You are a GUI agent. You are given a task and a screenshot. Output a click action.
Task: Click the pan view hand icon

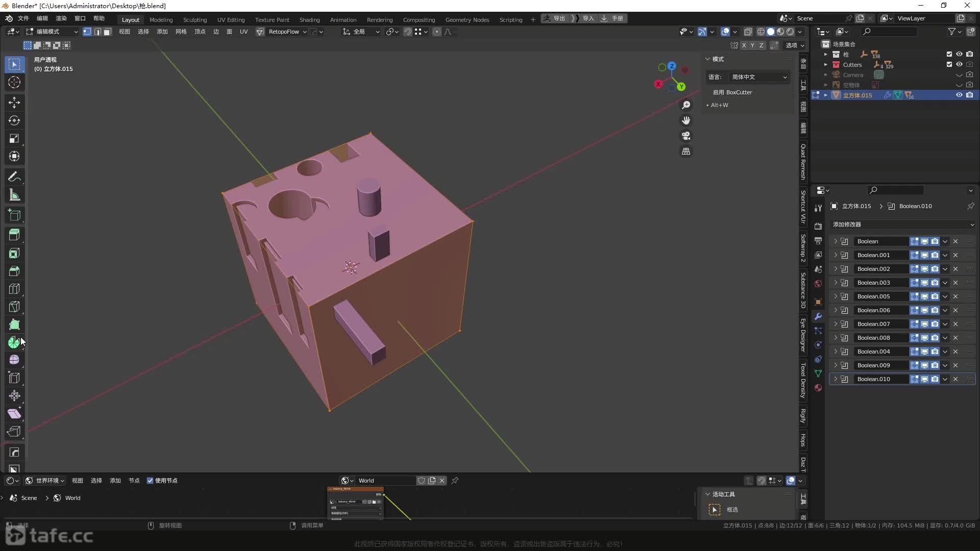tap(686, 120)
